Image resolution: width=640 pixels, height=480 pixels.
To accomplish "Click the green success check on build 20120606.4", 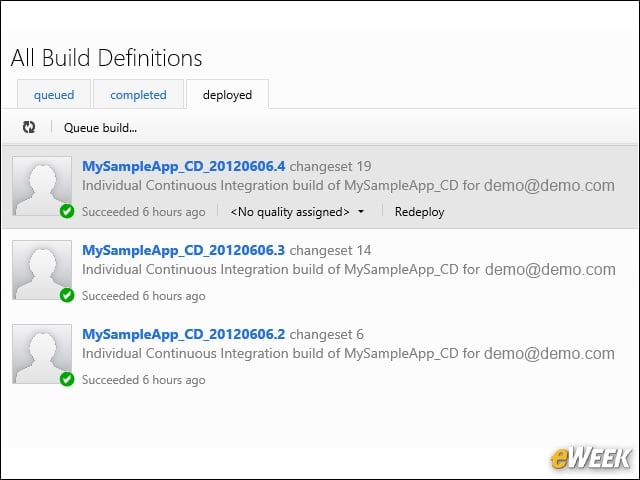I will [67, 211].
